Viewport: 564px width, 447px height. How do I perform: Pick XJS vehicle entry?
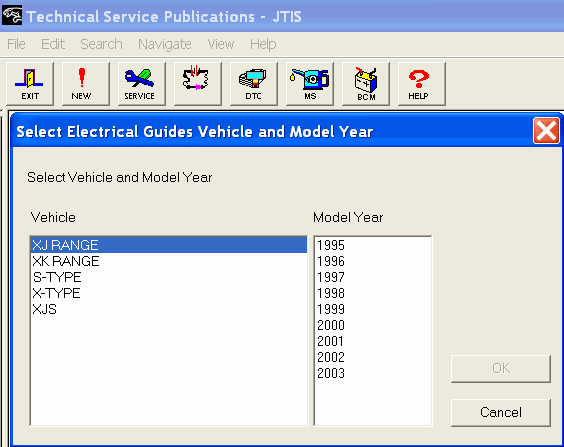(x=169, y=309)
